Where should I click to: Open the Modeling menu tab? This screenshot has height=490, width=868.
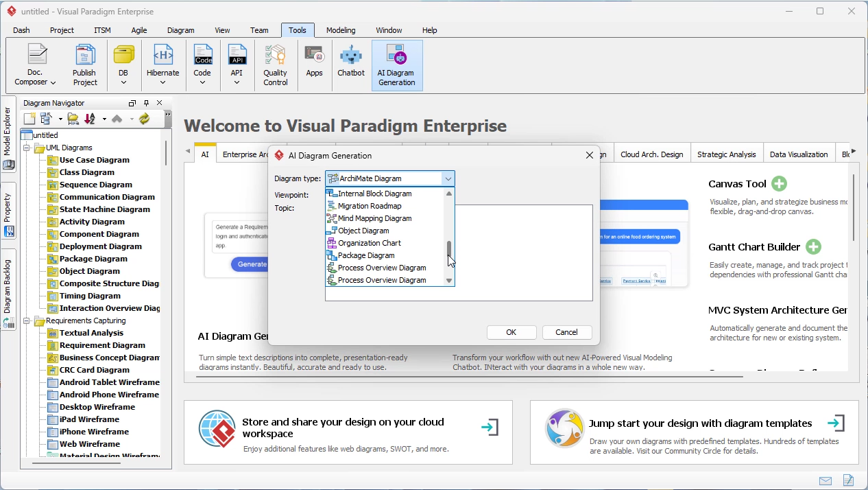pyautogui.click(x=340, y=30)
